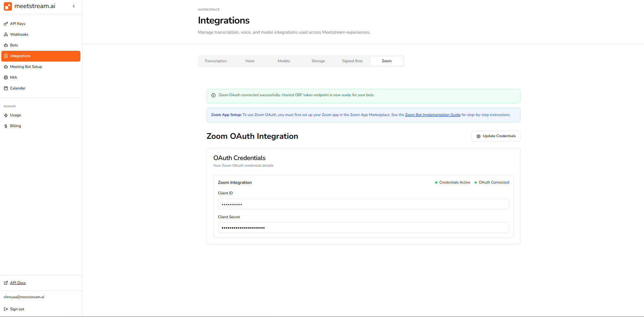Click the Credentials Active status indicator
The image size is (644, 317).
(453, 183)
